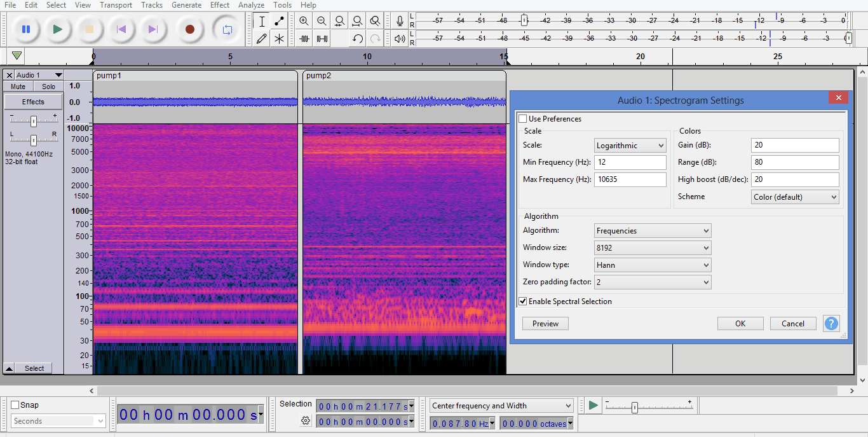Click High boost (dB/dec) field

pos(795,179)
